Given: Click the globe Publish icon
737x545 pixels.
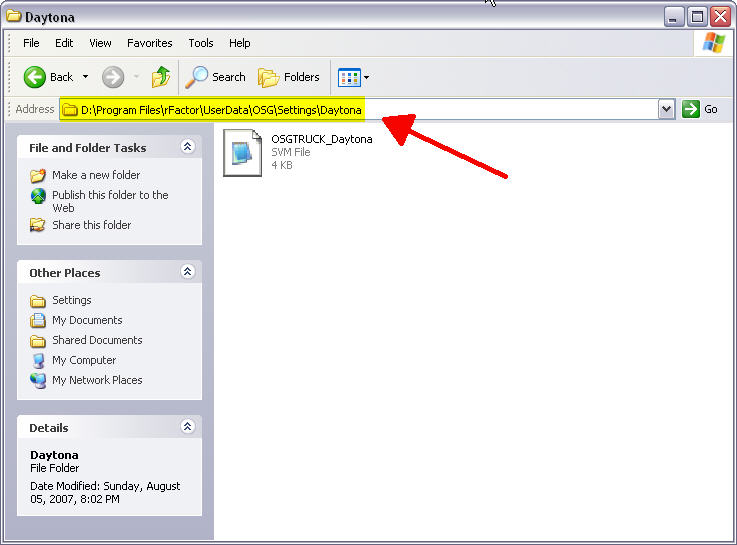Looking at the screenshot, I should tap(38, 196).
